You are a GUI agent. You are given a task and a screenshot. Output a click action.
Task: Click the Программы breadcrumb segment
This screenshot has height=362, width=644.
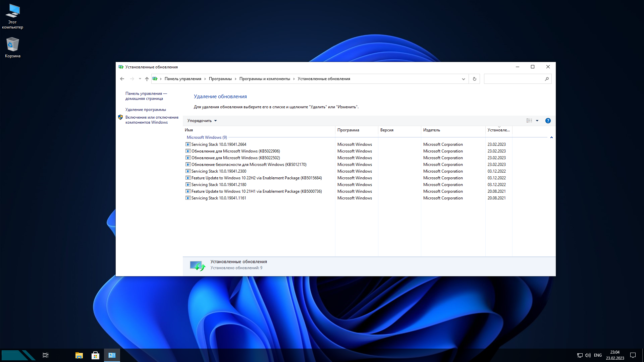click(x=220, y=79)
